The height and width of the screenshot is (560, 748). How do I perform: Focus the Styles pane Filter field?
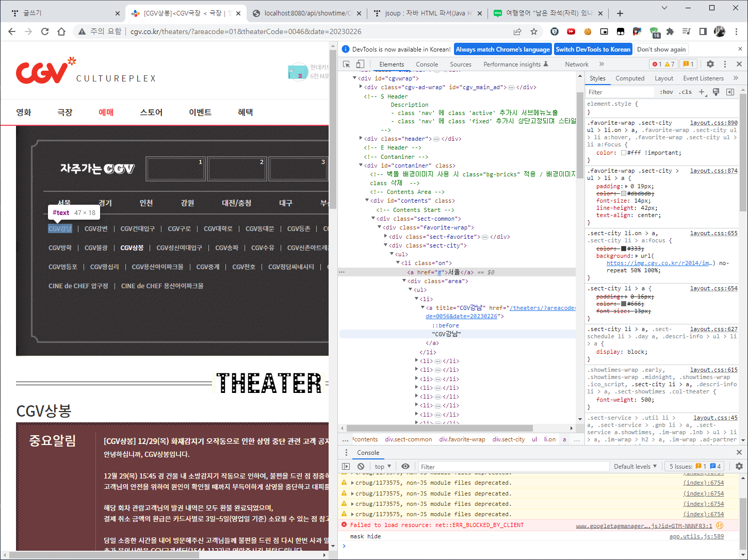pyautogui.click(x=621, y=92)
